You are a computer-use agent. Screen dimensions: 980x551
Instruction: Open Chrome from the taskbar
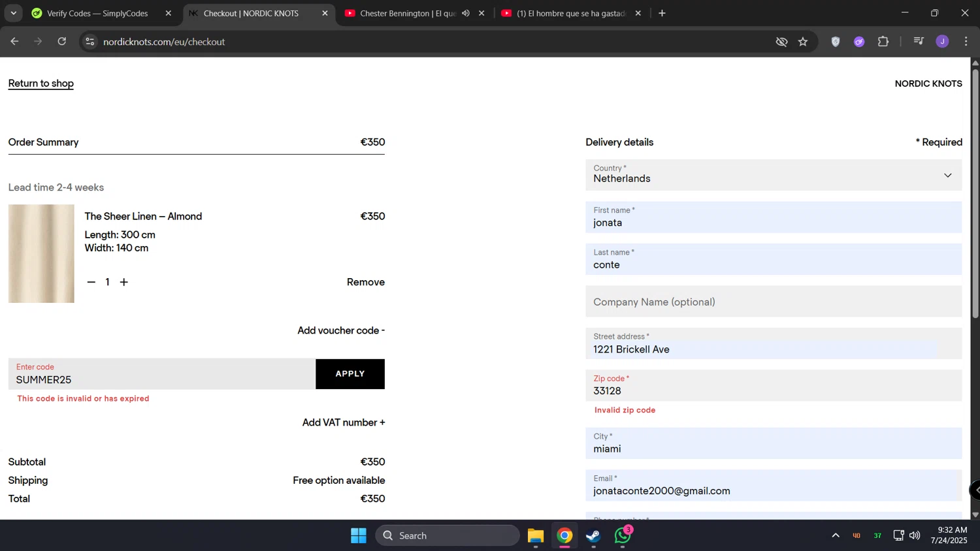[565, 536]
